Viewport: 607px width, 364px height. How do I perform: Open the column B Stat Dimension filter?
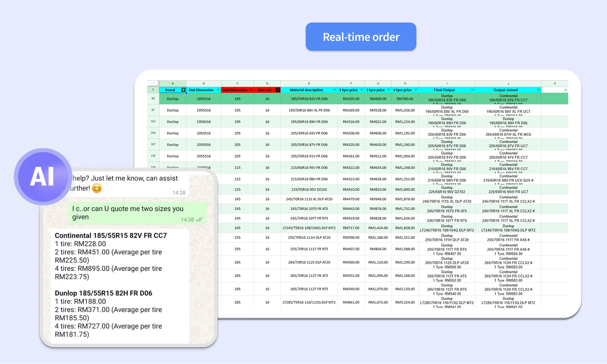pyautogui.click(x=218, y=90)
